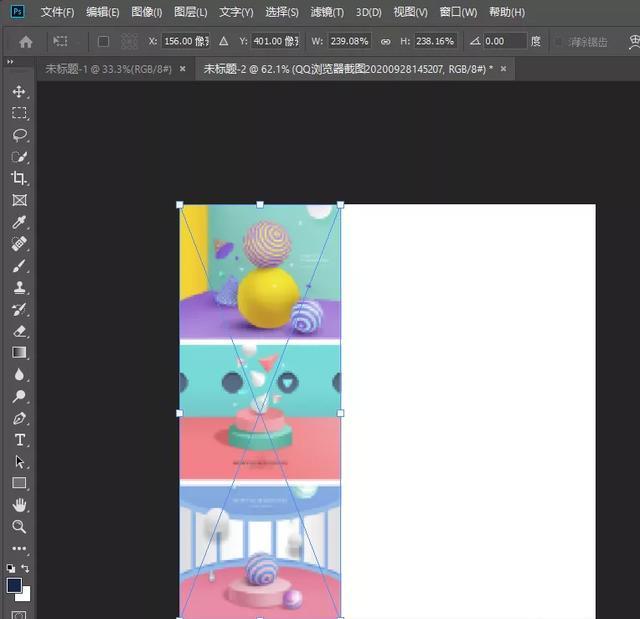Swap foreground and background colors

click(26, 569)
